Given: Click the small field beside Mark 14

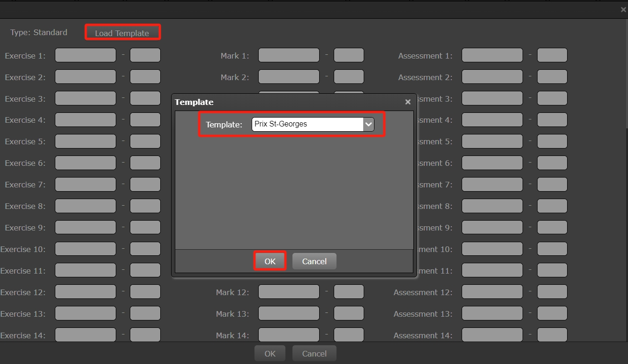Looking at the screenshot, I should pos(349,335).
